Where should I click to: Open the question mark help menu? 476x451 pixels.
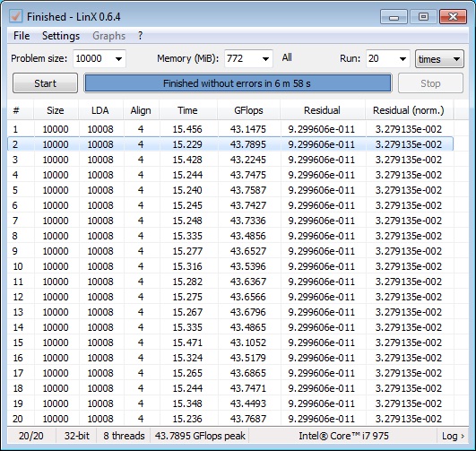140,36
